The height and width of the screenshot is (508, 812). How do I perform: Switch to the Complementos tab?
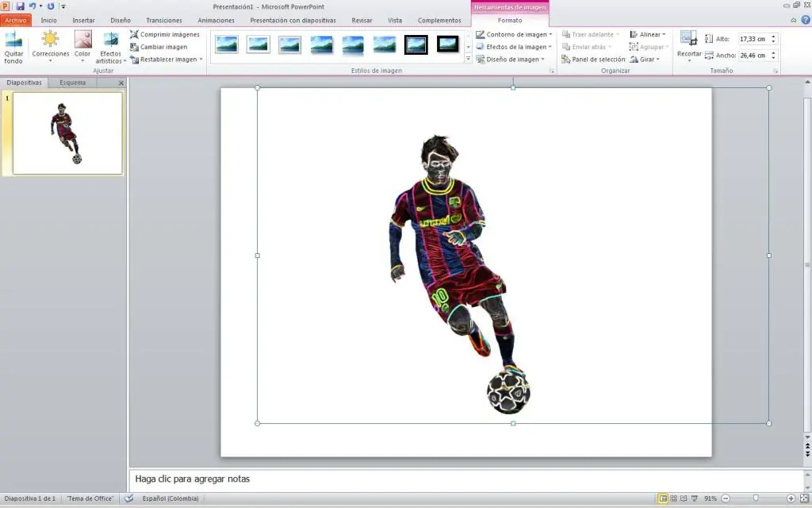pos(439,20)
